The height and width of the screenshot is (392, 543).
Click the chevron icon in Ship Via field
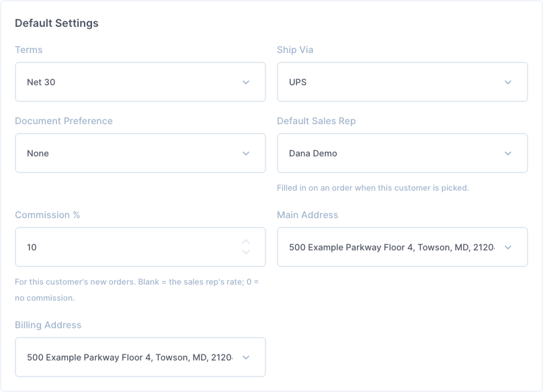[508, 83]
